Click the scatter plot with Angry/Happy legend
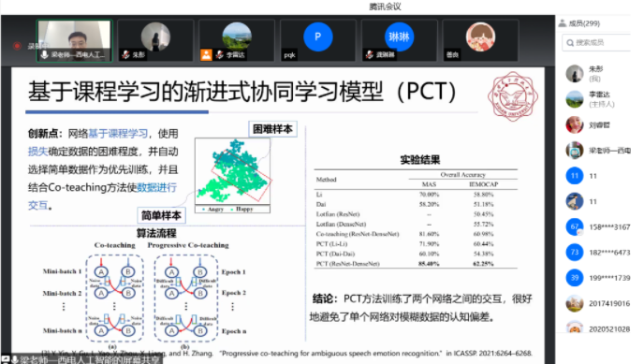 [232, 176]
